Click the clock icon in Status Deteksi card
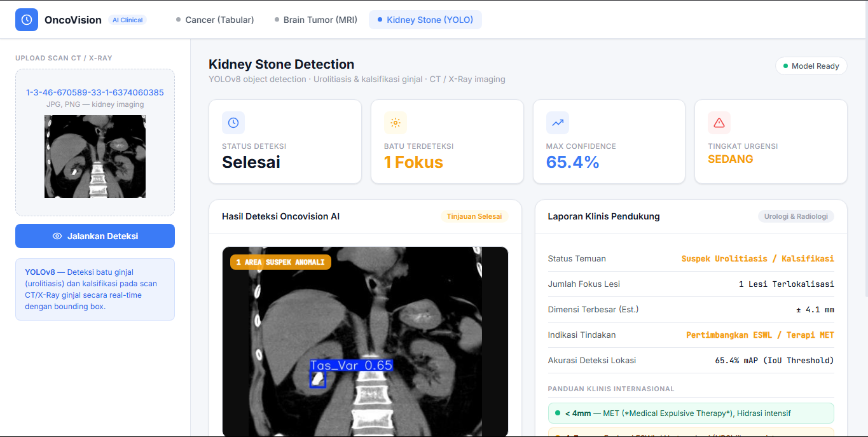Image resolution: width=868 pixels, height=437 pixels. click(x=233, y=123)
